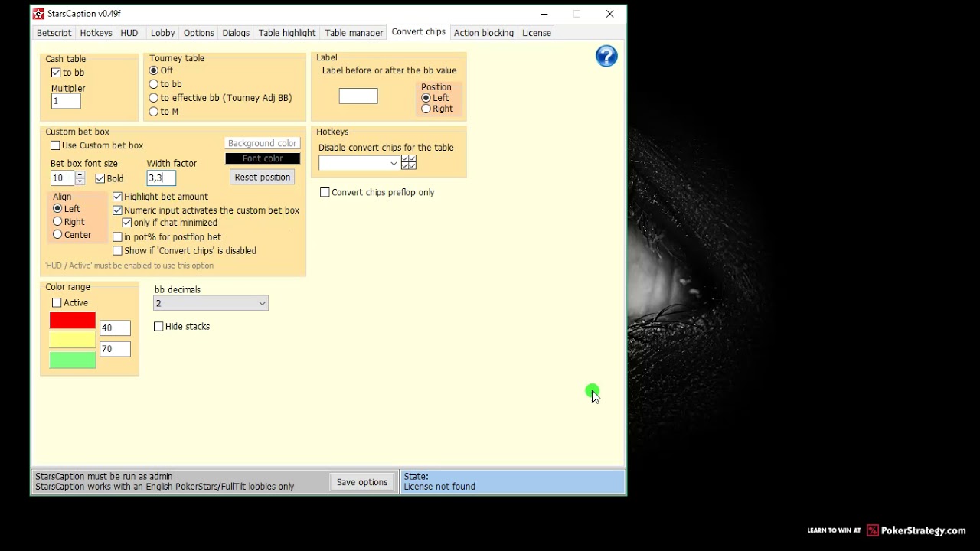Click the green color range swatch
Image resolution: width=980 pixels, height=551 pixels.
click(73, 360)
